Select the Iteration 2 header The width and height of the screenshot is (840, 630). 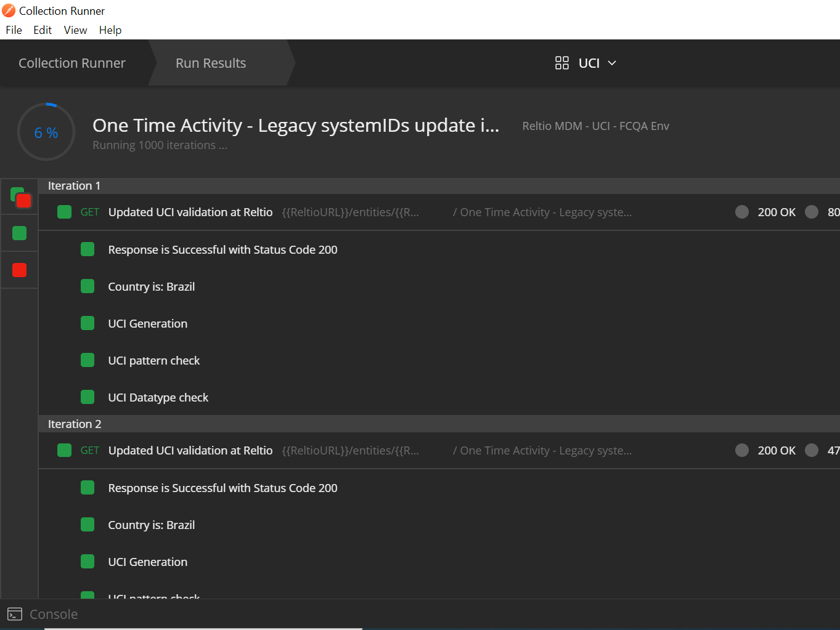[x=75, y=424]
